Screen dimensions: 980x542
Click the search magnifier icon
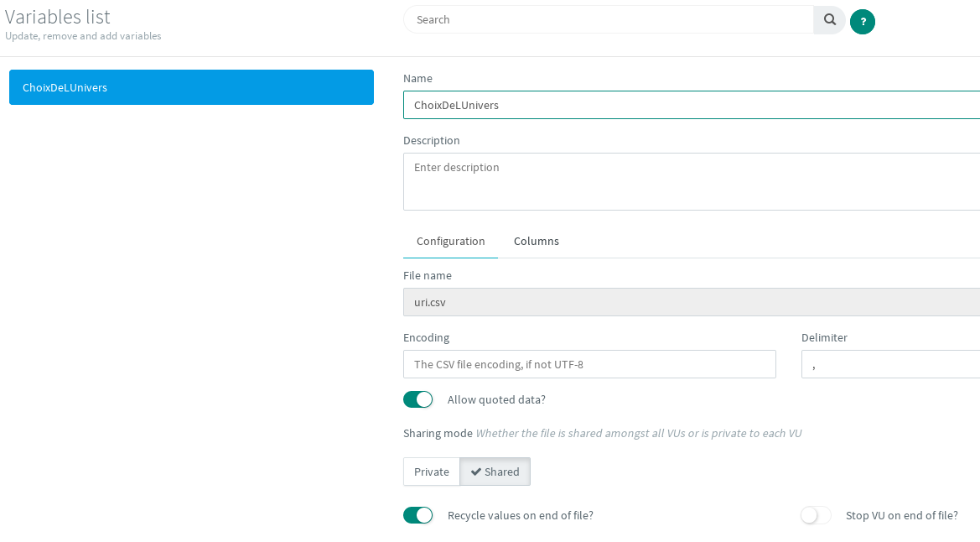pos(829,19)
